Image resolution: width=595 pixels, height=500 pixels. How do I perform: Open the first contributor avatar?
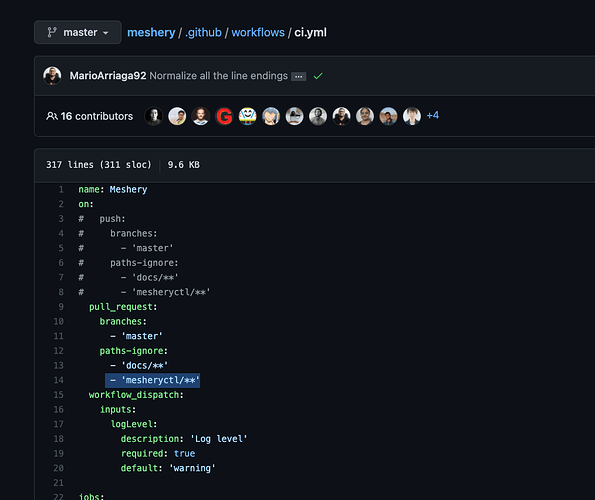[154, 116]
